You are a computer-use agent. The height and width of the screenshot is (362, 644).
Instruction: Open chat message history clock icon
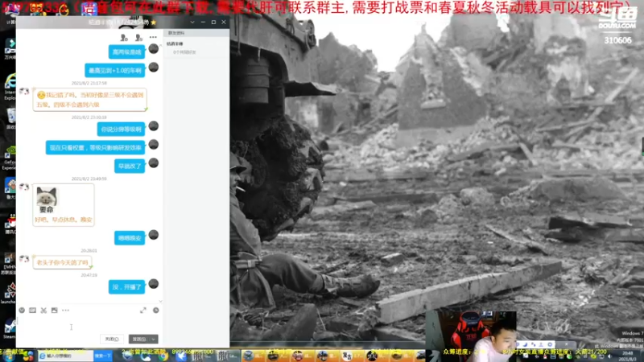(155, 311)
